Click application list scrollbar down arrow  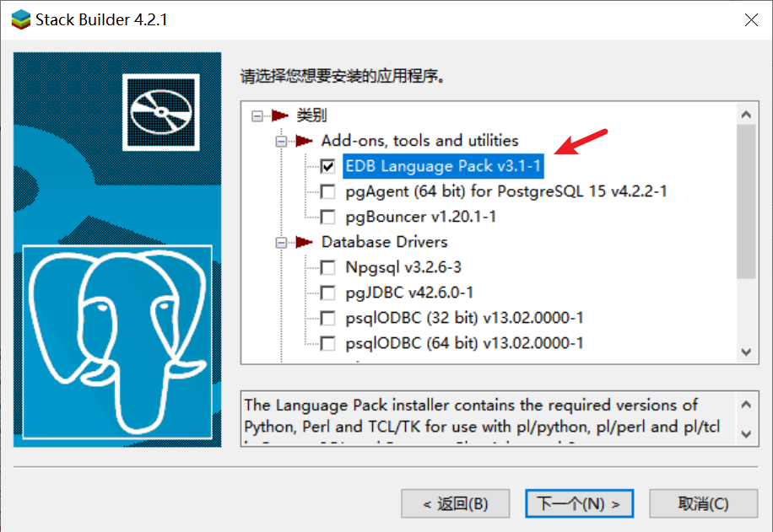(745, 352)
